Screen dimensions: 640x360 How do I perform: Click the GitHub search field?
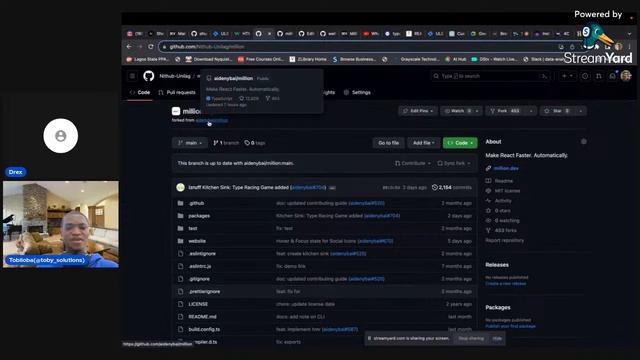[490, 76]
